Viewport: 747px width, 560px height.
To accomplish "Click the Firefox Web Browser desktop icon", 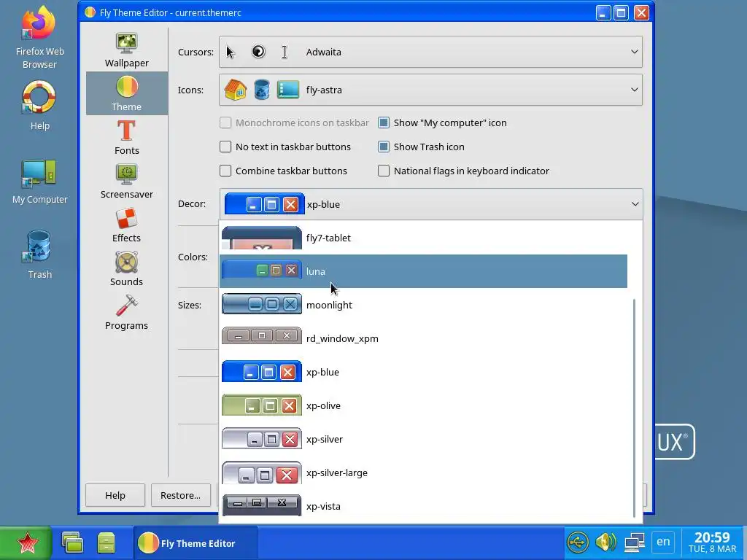I will point(39,38).
